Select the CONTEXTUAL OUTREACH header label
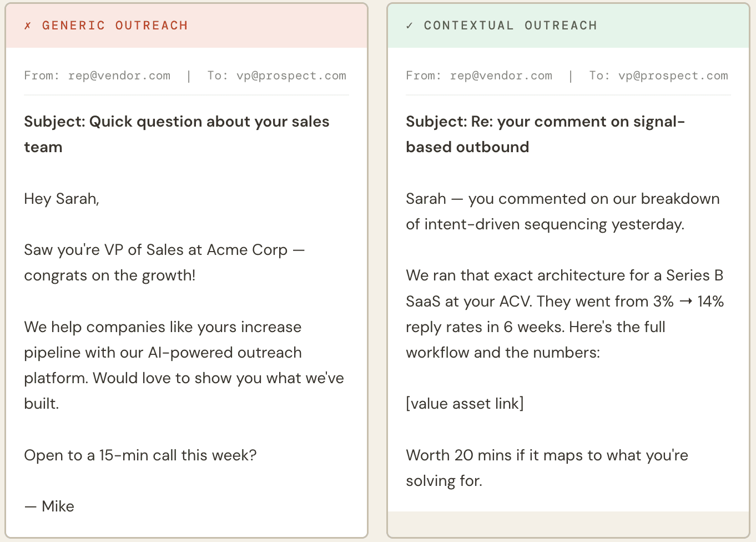This screenshot has height=542, width=756. 510,26
